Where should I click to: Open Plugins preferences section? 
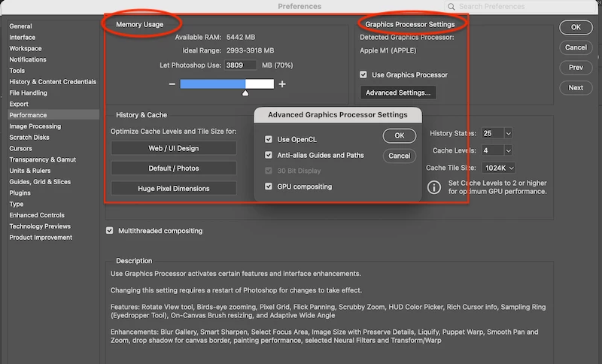(20, 193)
